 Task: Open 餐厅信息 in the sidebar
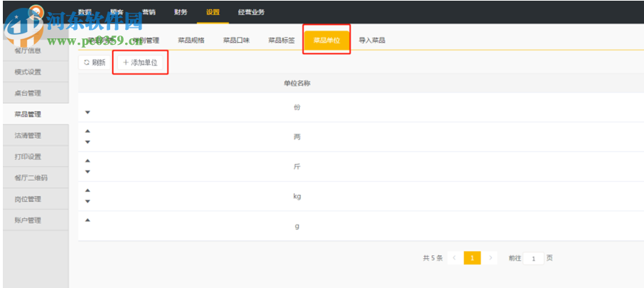(x=36, y=50)
